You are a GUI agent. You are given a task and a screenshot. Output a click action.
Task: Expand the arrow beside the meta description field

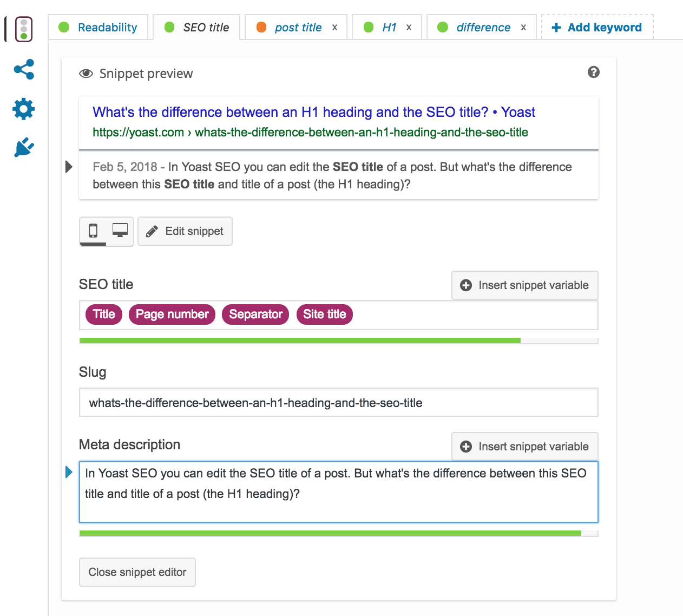pos(68,472)
